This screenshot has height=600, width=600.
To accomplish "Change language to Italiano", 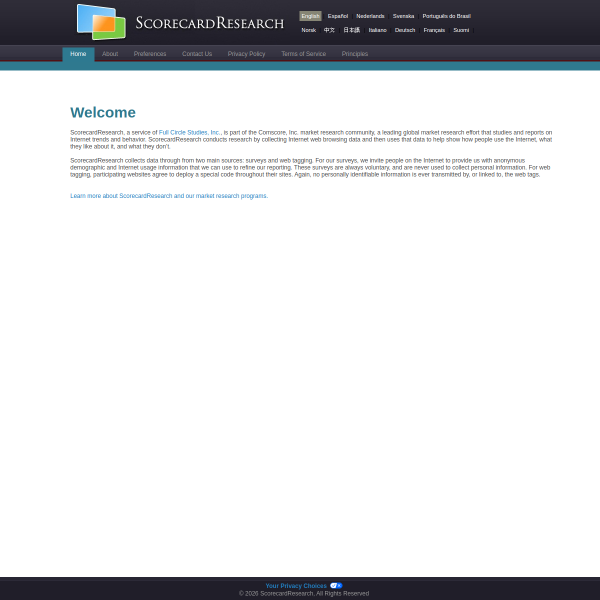I will 377,30.
